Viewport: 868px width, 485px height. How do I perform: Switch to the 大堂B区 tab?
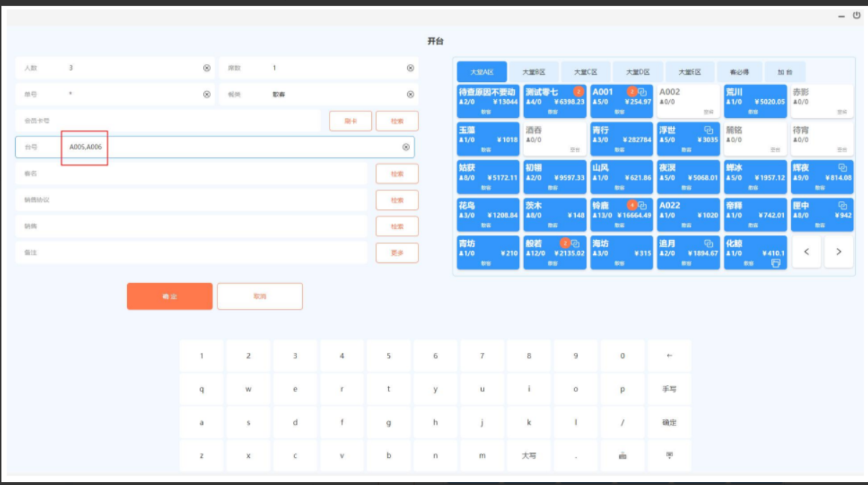534,73
